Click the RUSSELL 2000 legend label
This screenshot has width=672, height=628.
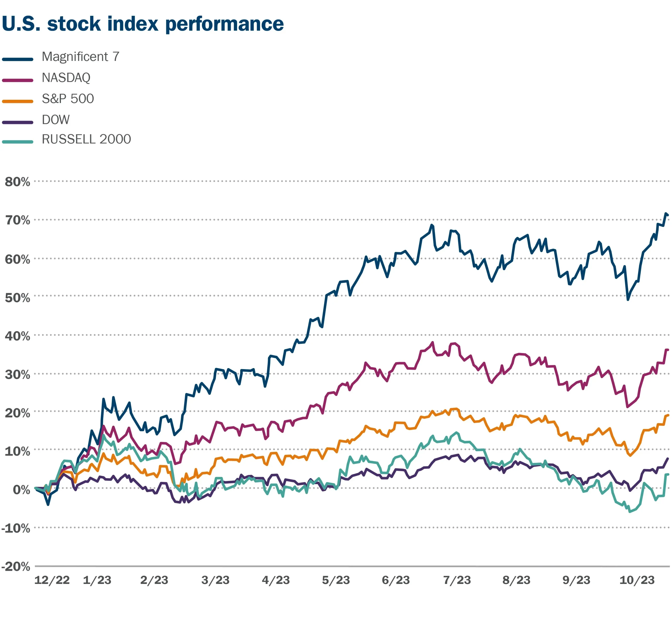87,139
